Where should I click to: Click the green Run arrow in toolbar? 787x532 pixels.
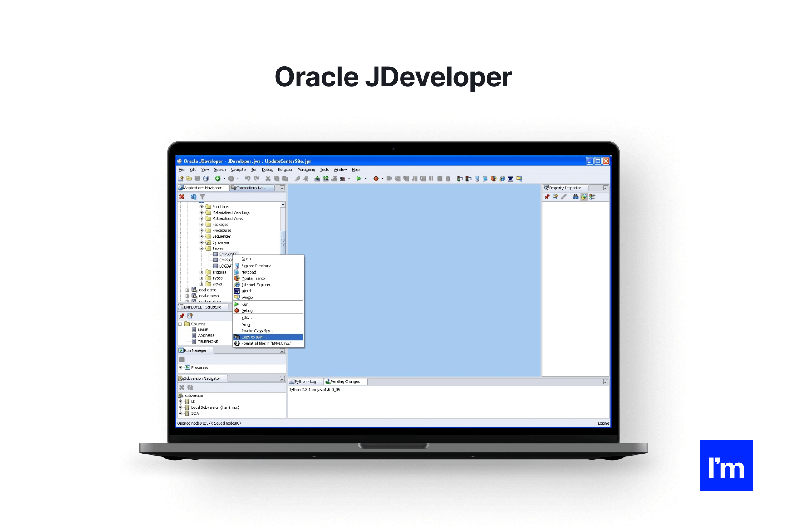pos(359,179)
